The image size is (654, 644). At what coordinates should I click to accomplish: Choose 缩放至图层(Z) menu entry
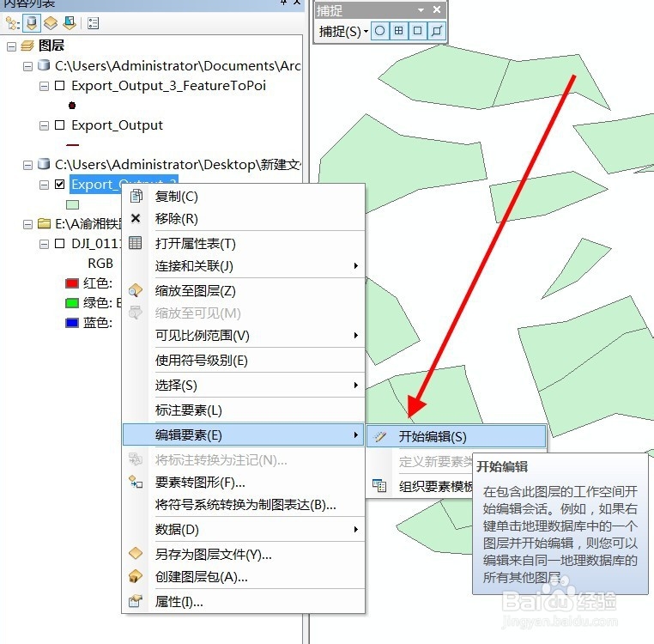[x=244, y=291]
